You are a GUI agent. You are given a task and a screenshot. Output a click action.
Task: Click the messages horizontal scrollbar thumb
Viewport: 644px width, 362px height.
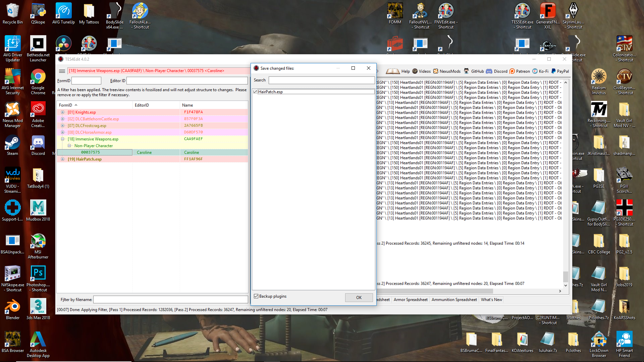click(435, 291)
